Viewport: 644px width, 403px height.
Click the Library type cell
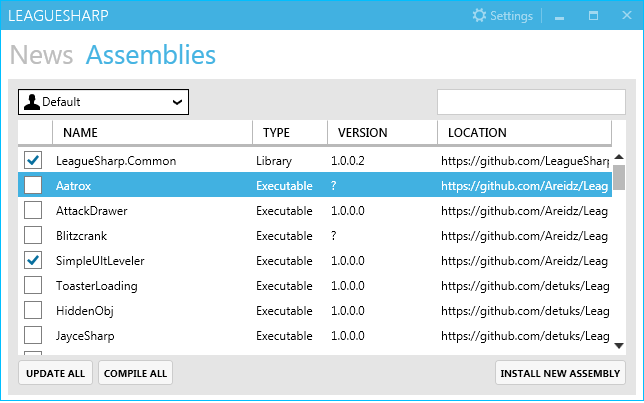(274, 161)
